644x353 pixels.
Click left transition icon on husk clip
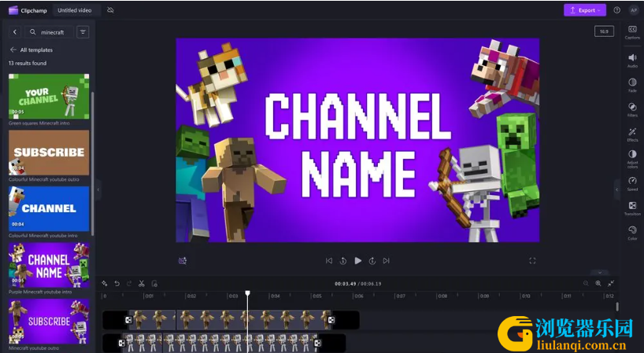point(129,320)
